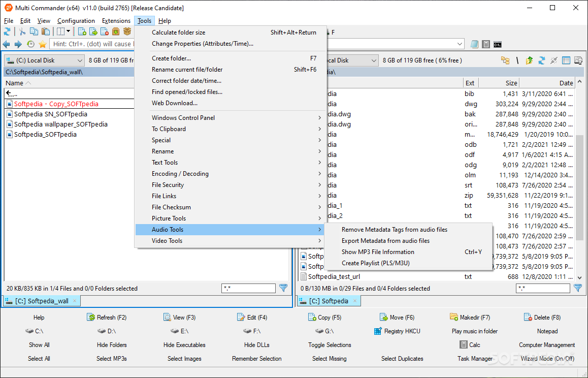
Task: Open the selection tool dropdown arrow
Action: [x=68, y=31]
